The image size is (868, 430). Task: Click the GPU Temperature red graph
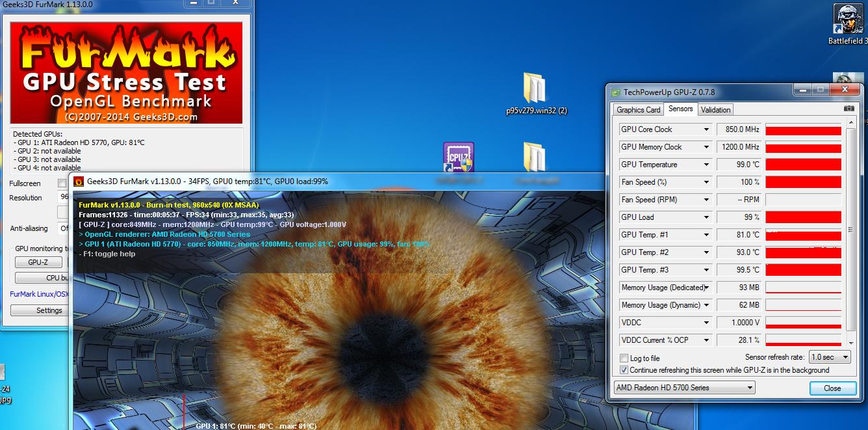click(803, 165)
